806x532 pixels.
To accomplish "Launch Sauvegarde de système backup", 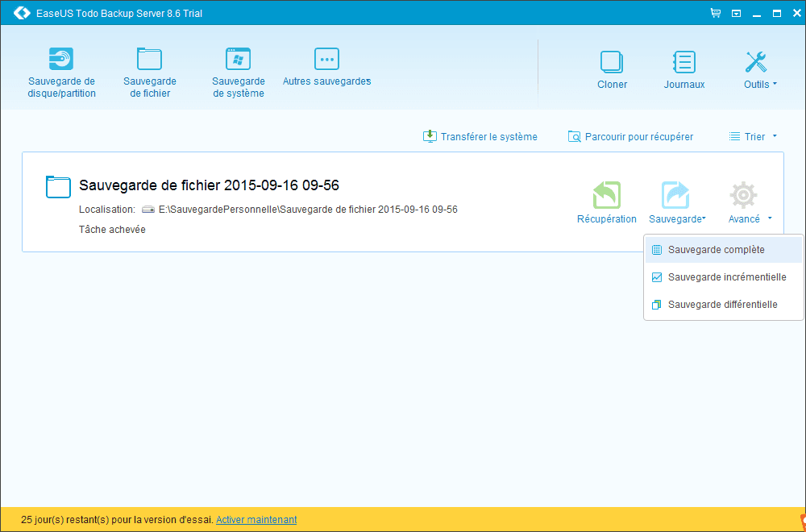I will pos(238,73).
